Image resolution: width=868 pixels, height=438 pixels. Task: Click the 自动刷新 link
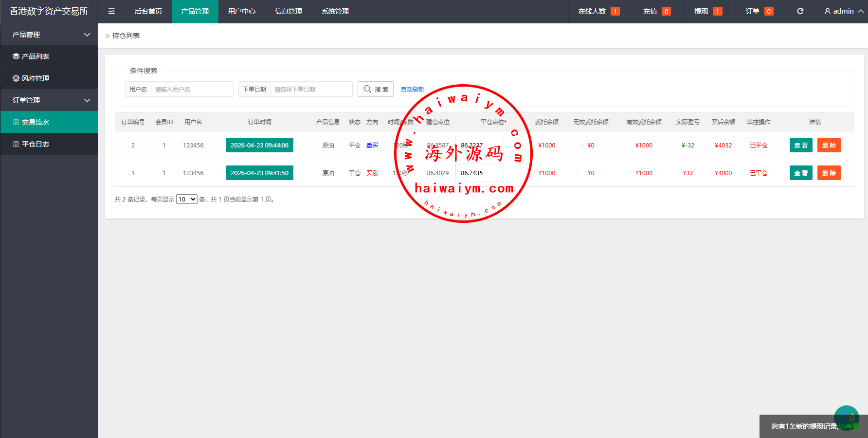(x=412, y=90)
